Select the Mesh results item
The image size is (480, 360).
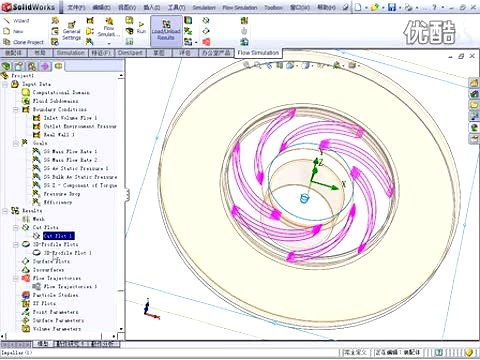coord(38,219)
